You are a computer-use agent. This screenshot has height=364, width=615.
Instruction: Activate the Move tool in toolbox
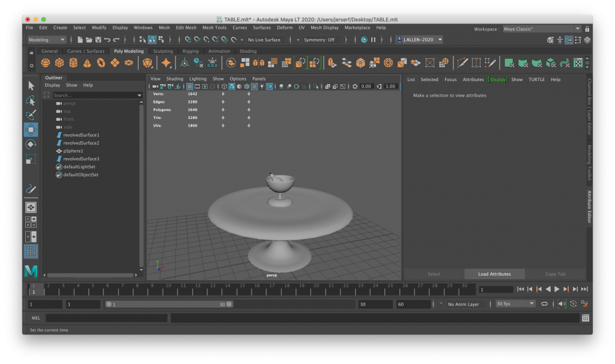pyautogui.click(x=31, y=130)
